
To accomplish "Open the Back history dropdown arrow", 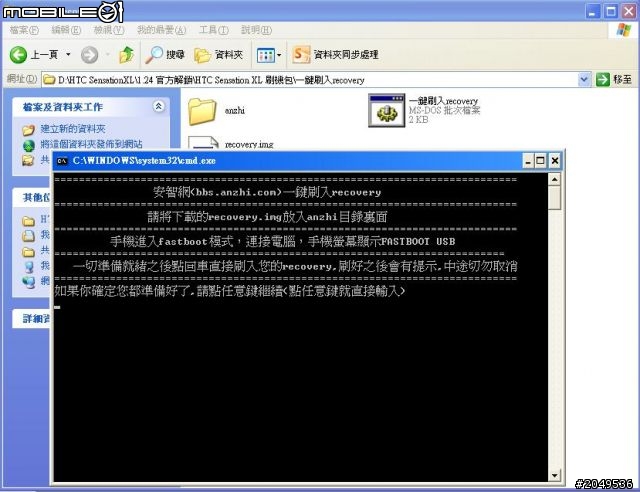I will (68, 54).
